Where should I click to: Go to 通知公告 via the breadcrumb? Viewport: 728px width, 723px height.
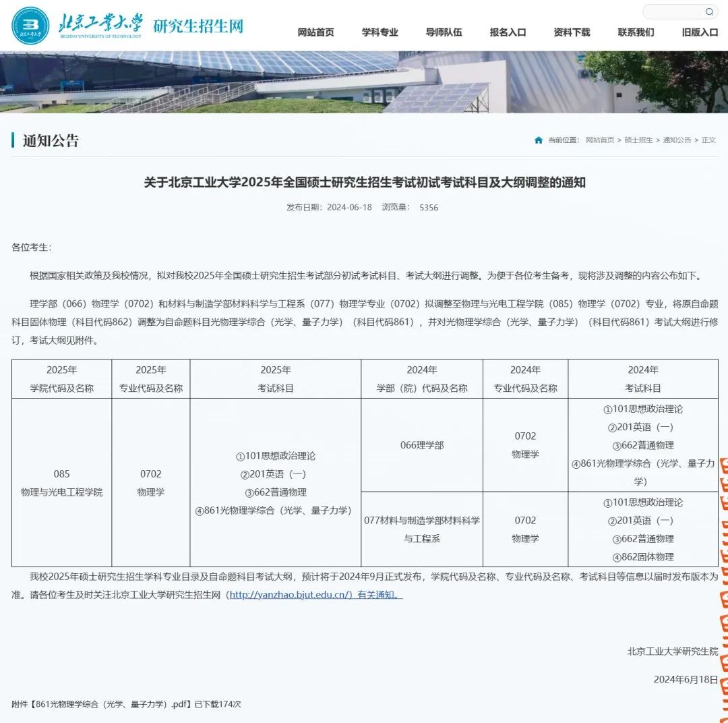677,140
